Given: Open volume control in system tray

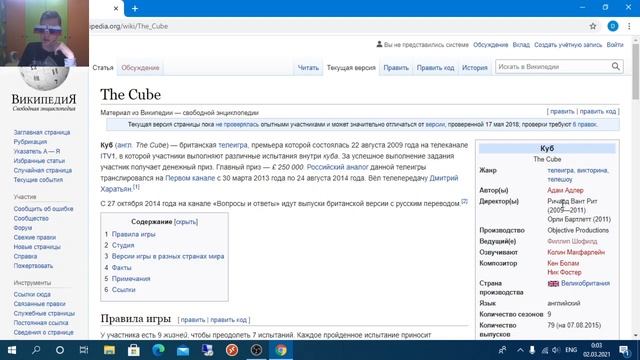Looking at the screenshot, I should coord(556,350).
